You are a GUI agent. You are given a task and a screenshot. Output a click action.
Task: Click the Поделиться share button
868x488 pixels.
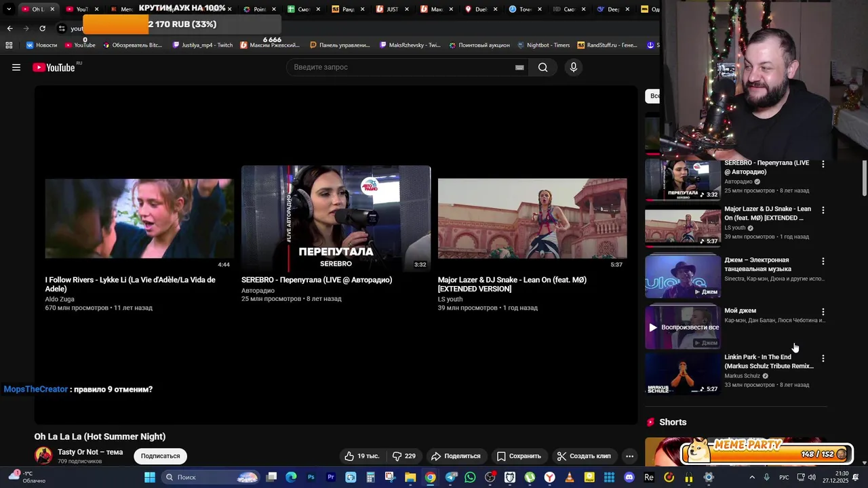[456, 456]
